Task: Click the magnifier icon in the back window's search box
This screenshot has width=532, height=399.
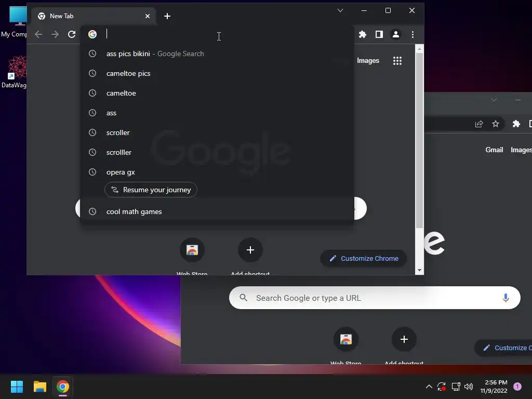Action: coord(243,298)
